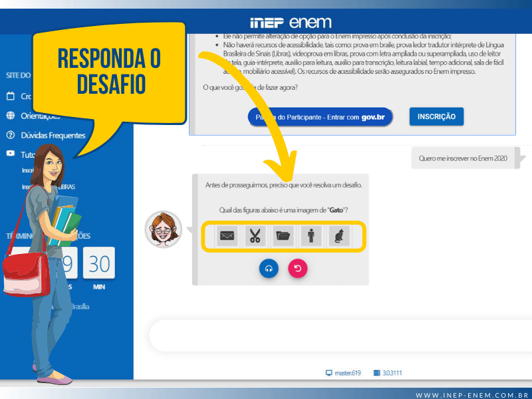Viewport: 532px width, 399px height.
Task: Click the INSCRIÇÃO button
Action: tap(436, 117)
